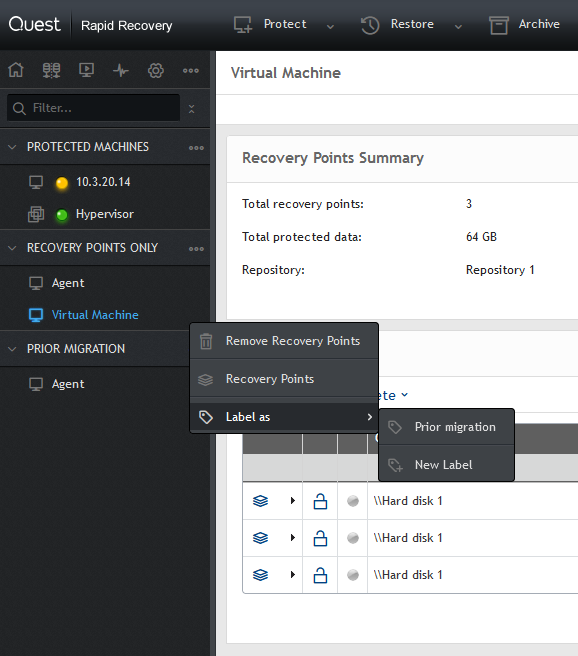Open Virtual Standby monitor icon

coord(87,70)
